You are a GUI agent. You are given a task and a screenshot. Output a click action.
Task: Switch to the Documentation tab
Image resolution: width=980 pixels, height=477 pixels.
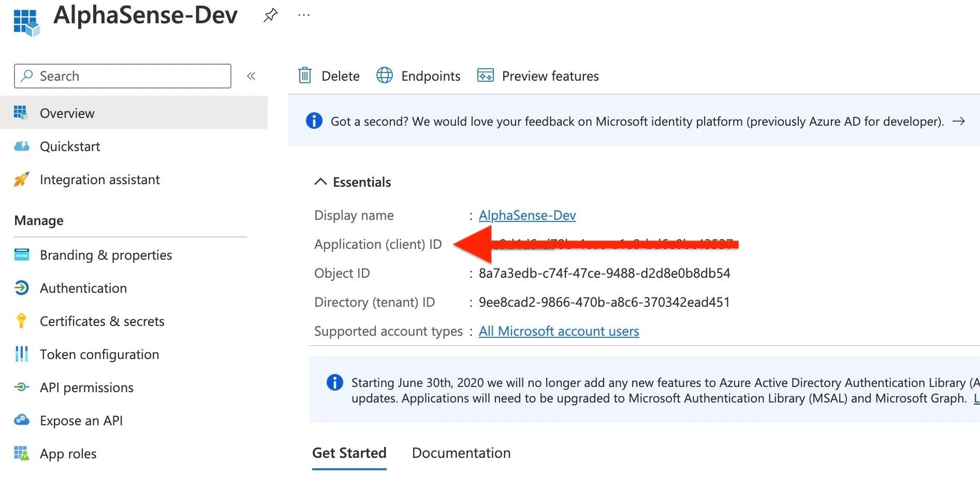461,453
